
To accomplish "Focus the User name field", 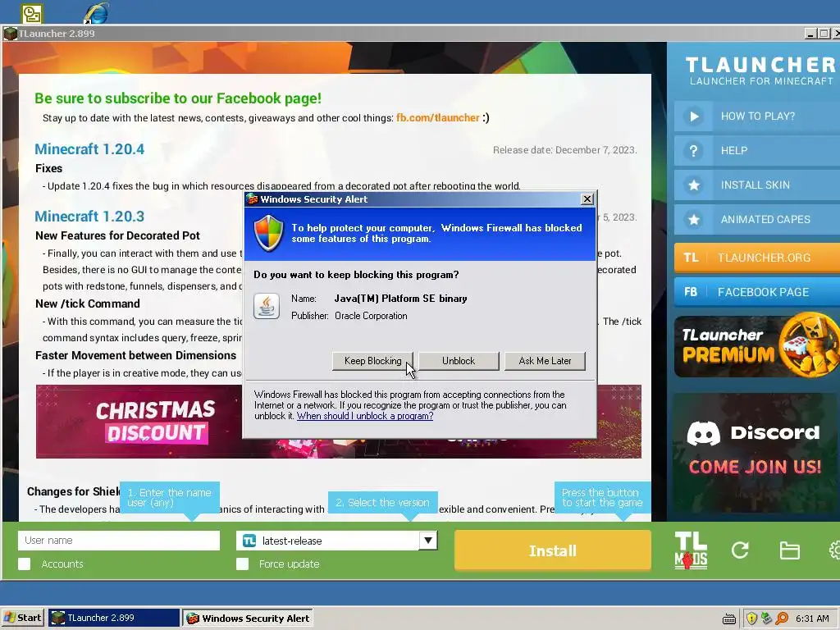I will tap(119, 541).
